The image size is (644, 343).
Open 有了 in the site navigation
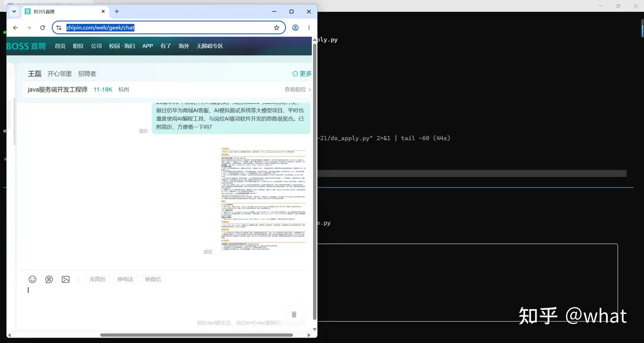pos(166,46)
